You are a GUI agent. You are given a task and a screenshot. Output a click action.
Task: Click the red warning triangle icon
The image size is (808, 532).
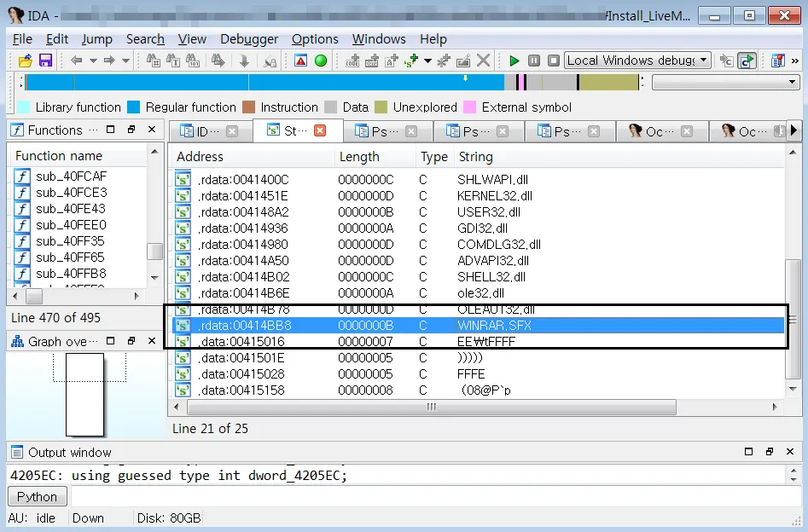(300, 61)
